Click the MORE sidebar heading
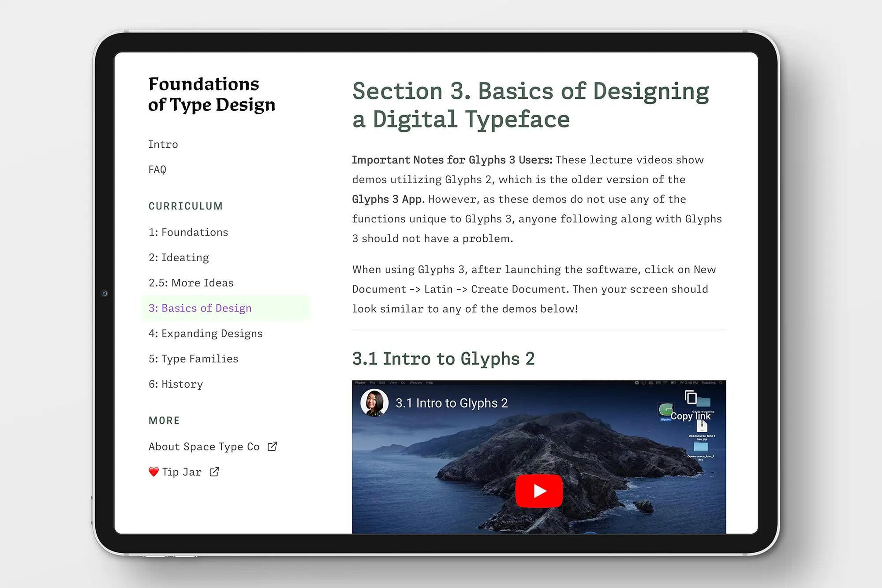882x588 pixels. (164, 420)
